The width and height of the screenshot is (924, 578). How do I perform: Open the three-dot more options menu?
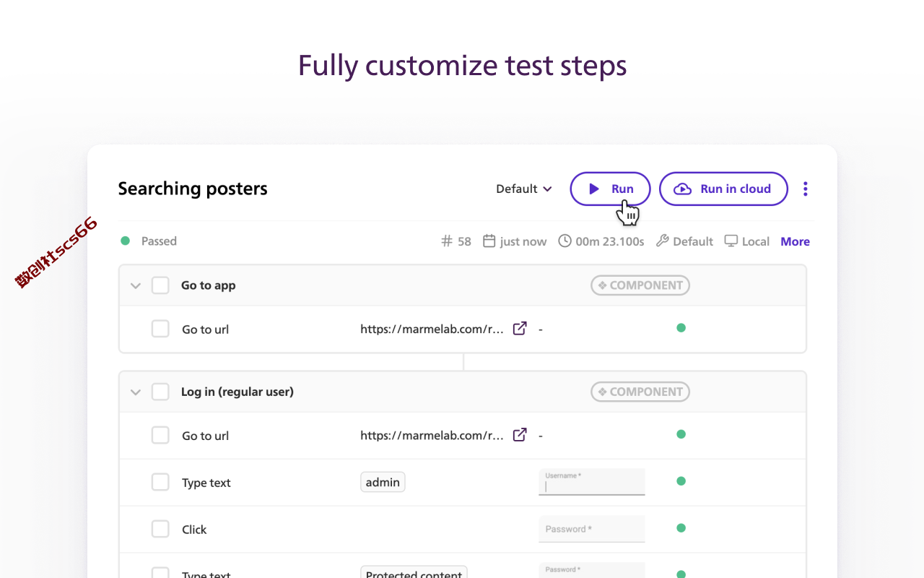tap(806, 189)
